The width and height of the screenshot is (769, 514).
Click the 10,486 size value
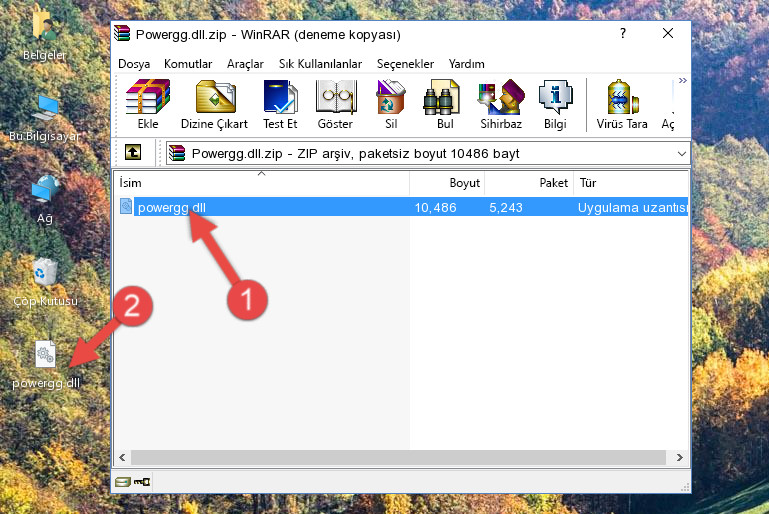(x=436, y=207)
